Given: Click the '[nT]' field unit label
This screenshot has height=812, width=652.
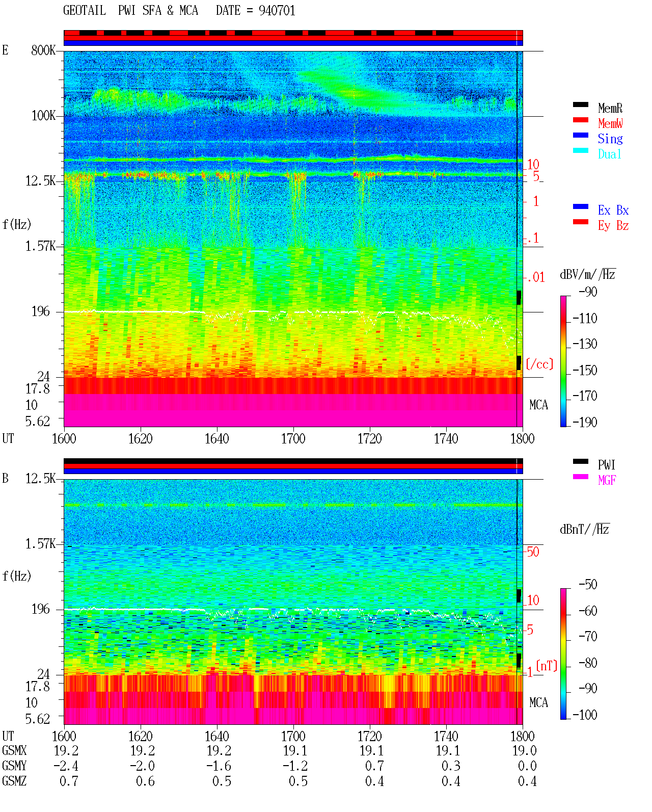Looking at the screenshot, I should coord(547,666).
